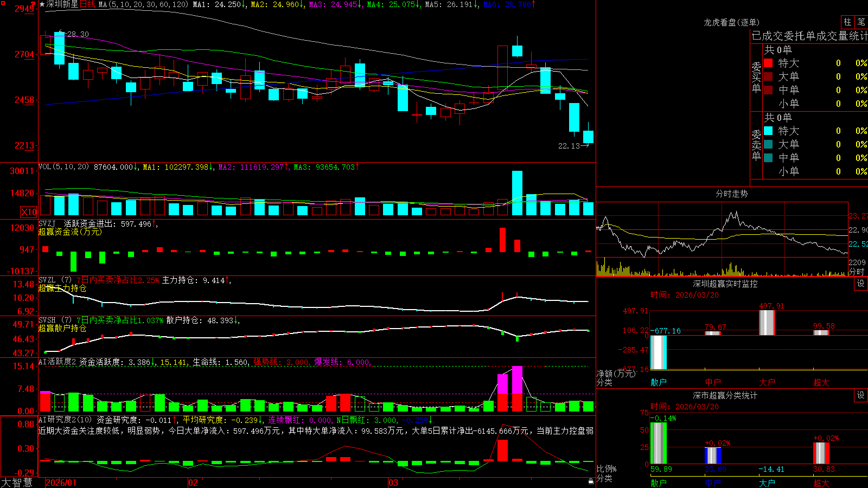Click the dark red 中单 buy-order swatch
The width and height of the screenshot is (868, 488).
tap(768, 90)
